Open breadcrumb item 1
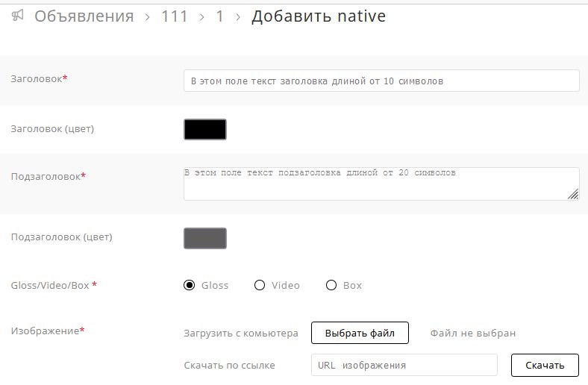This screenshot has height=385, width=588. (220, 16)
